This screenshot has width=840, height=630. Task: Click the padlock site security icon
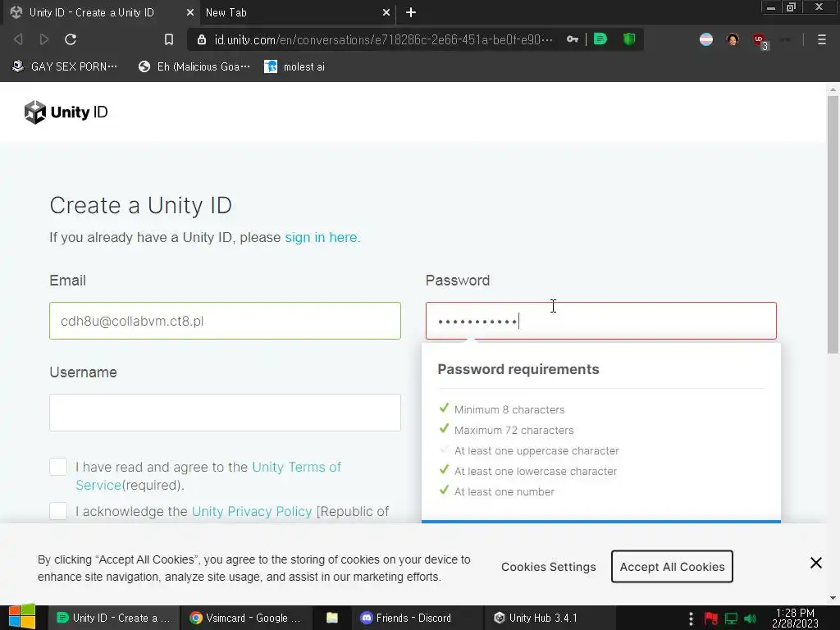(202, 39)
